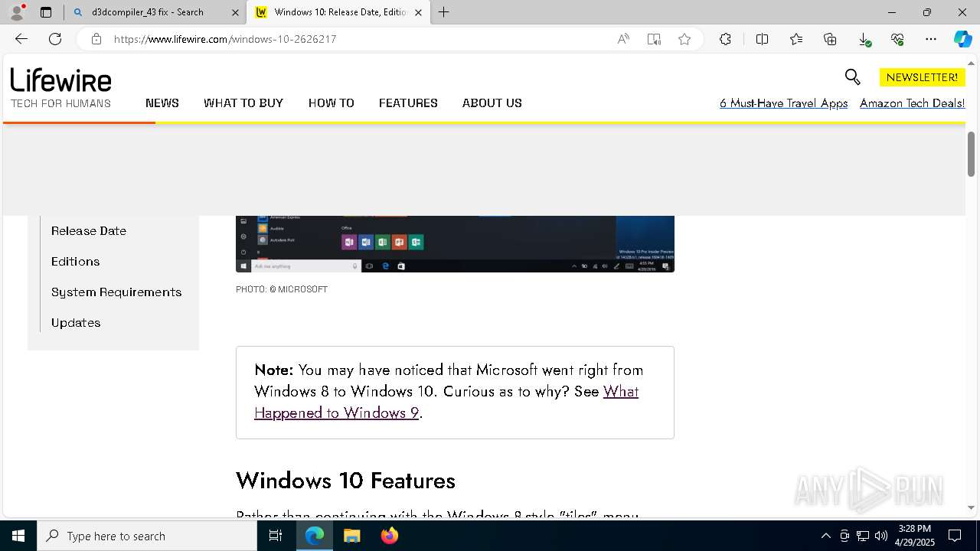Open the WHAT TO BUY menu
This screenshot has height=551, width=980.
pyautogui.click(x=243, y=103)
